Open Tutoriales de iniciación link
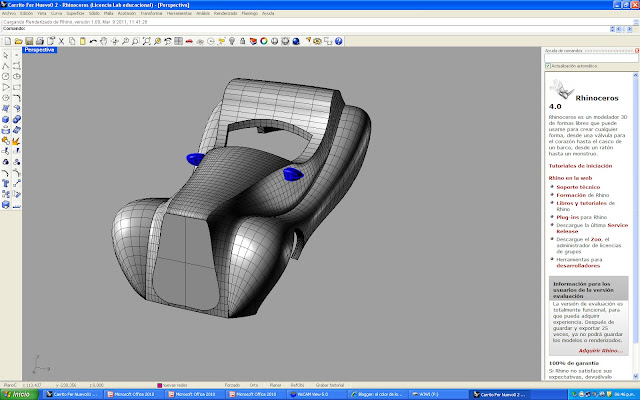This screenshot has width=640, height=400. coord(580,166)
